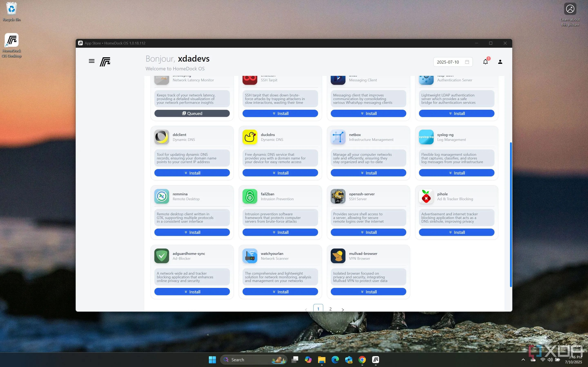This screenshot has width=588, height=367.
Task: Click the duckdns yellow duck icon
Action: click(249, 137)
